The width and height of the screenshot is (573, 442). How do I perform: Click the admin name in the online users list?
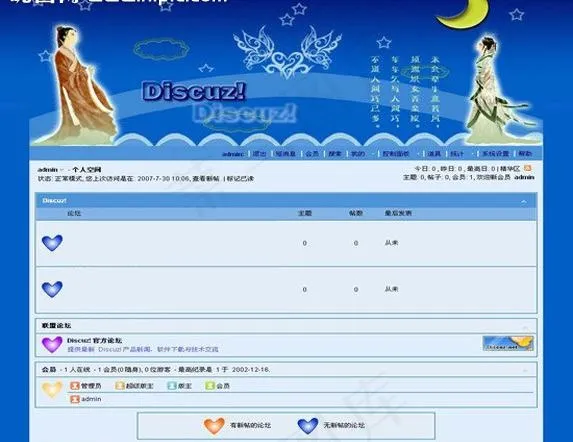tap(91, 399)
